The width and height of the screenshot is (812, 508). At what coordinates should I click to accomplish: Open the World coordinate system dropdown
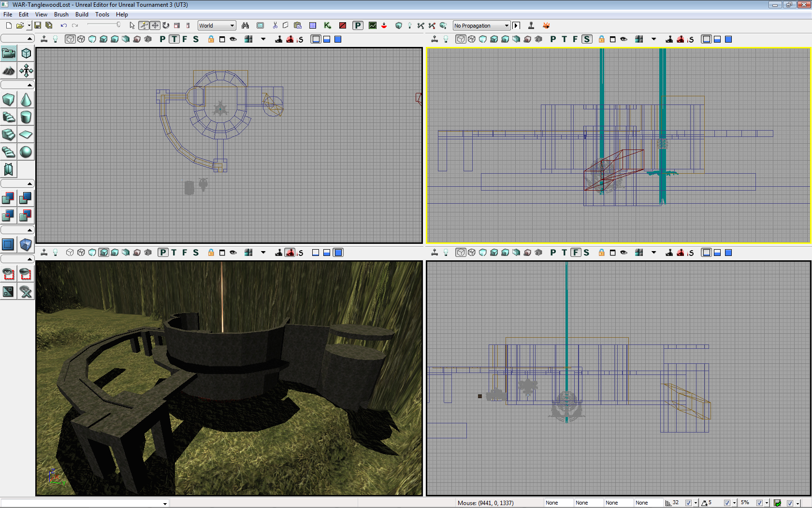[217, 26]
